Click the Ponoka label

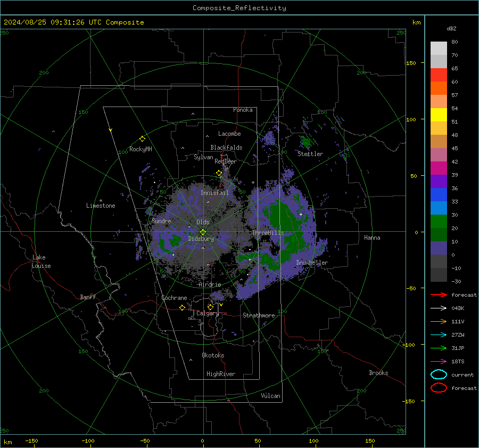[x=243, y=110]
